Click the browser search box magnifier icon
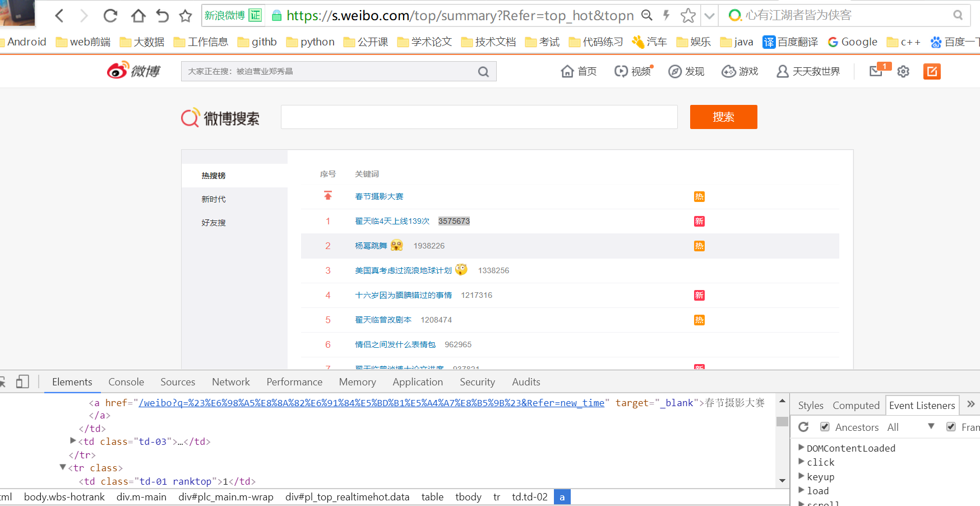 point(958,15)
